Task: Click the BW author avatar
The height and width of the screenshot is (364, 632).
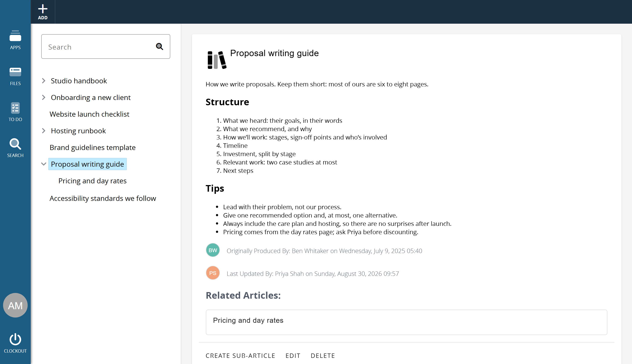Action: click(x=213, y=250)
